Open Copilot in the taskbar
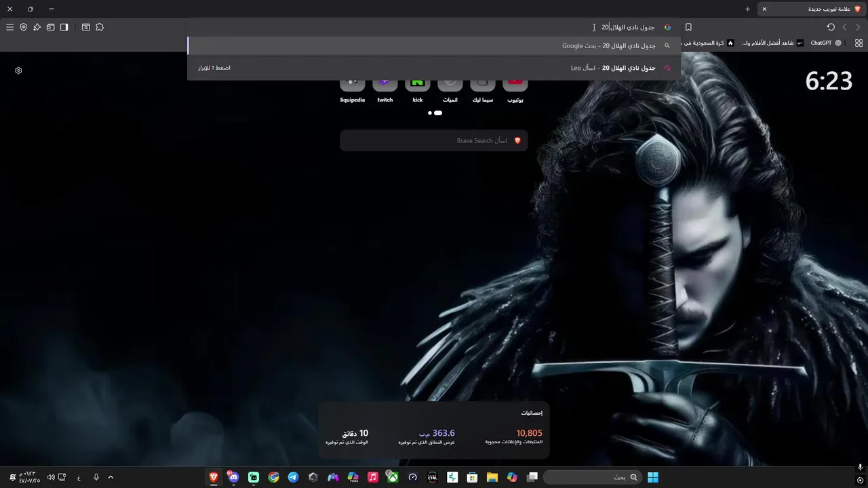868x488 pixels. 512,477
